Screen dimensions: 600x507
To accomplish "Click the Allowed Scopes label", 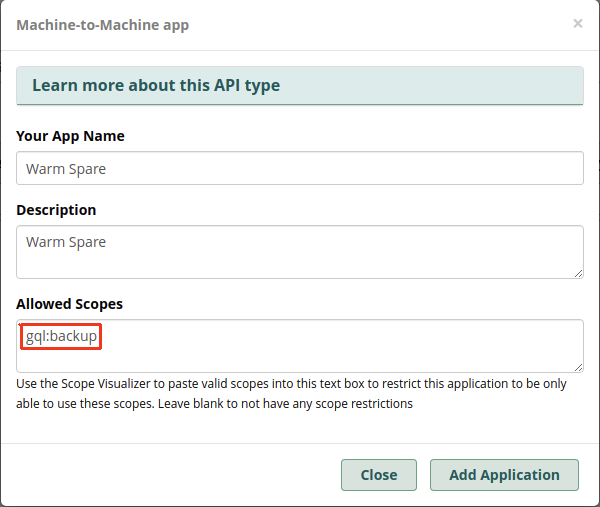I will 69,303.
